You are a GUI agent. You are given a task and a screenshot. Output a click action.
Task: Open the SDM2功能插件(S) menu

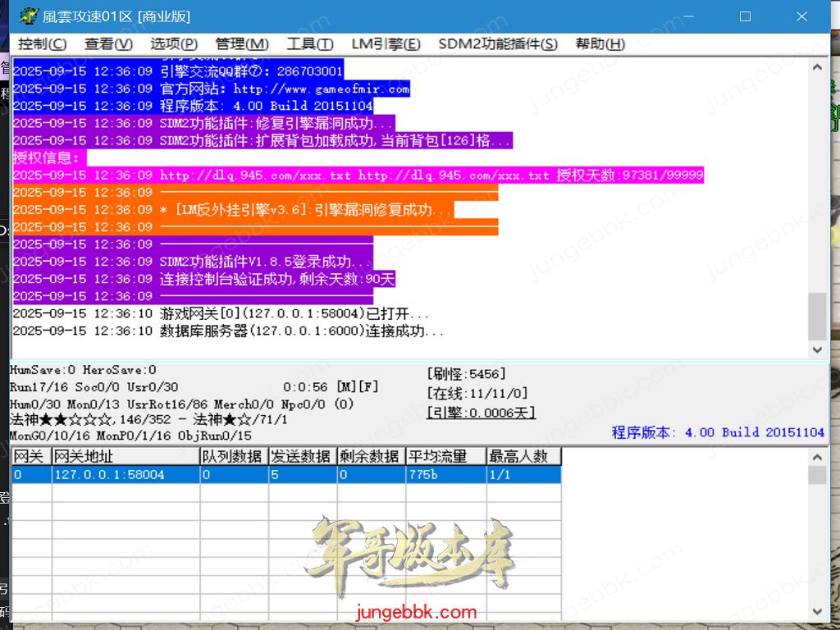(x=498, y=44)
